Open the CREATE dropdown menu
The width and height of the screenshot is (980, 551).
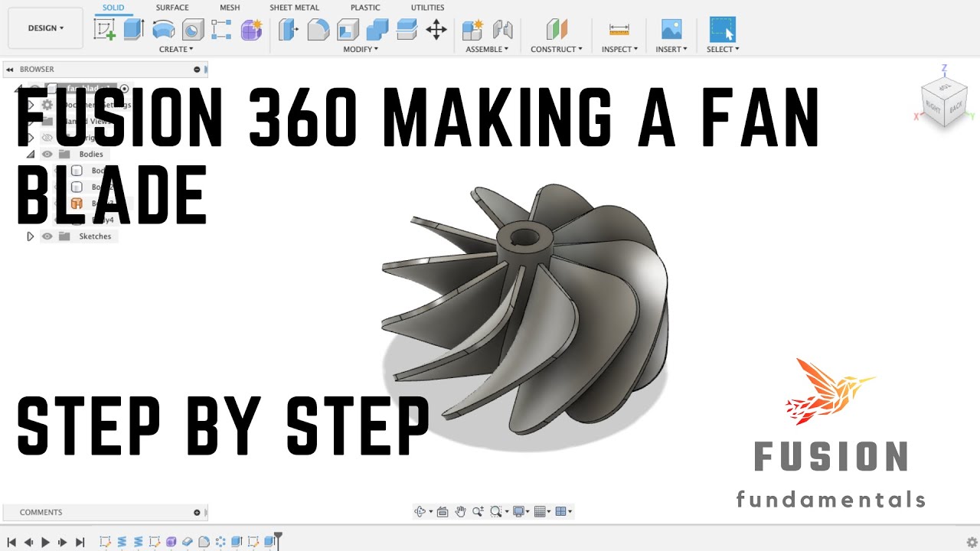pos(176,49)
